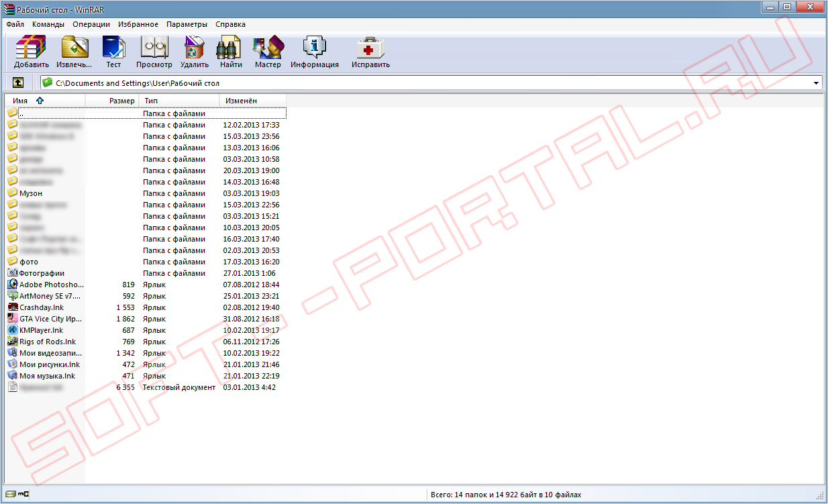Select the Мои рисунки.lnk icon
The image size is (828, 504).
coord(12,364)
